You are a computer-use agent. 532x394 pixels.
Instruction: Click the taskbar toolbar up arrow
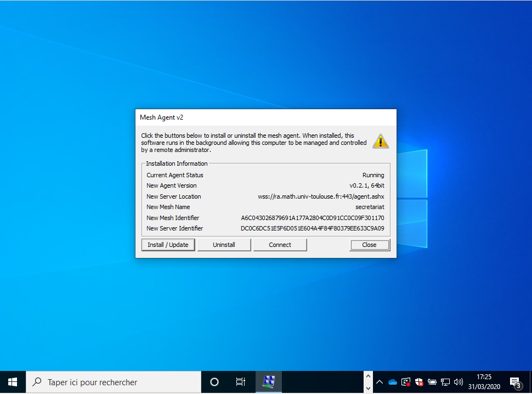(x=368, y=376)
